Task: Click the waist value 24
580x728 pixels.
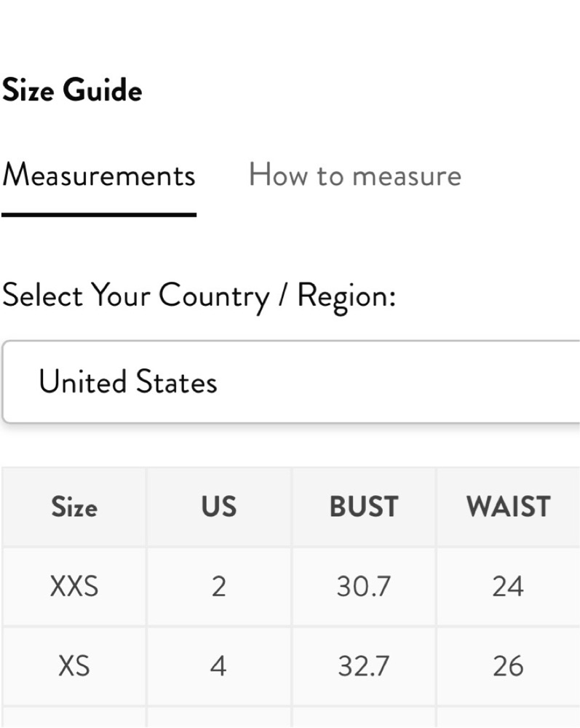Action: [509, 587]
